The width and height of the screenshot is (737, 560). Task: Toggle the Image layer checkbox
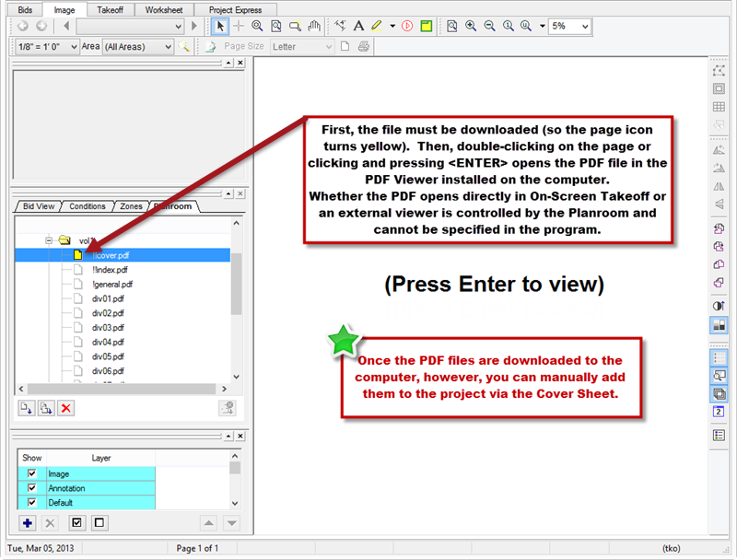(x=32, y=473)
